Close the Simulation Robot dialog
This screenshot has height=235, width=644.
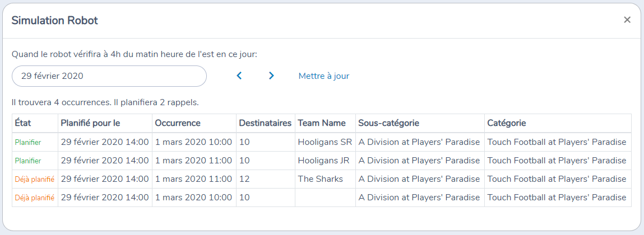[x=627, y=20]
